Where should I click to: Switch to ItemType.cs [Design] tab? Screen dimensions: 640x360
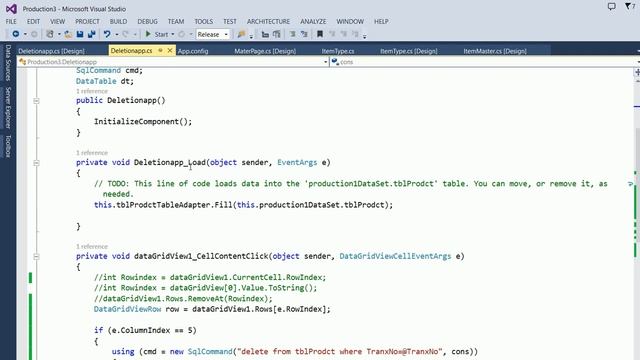coord(409,51)
